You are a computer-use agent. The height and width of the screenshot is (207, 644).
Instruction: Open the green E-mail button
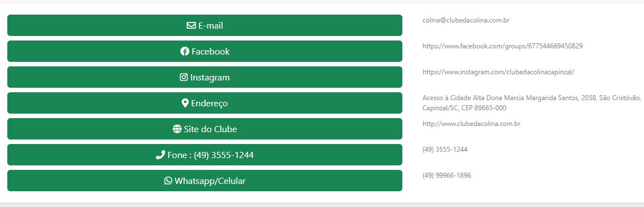205,25
